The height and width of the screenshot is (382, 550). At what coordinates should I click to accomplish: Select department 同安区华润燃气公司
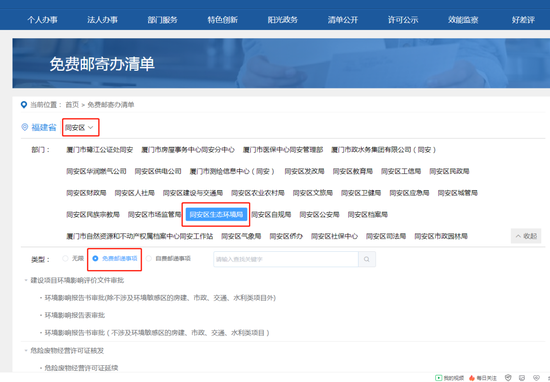pos(96,171)
